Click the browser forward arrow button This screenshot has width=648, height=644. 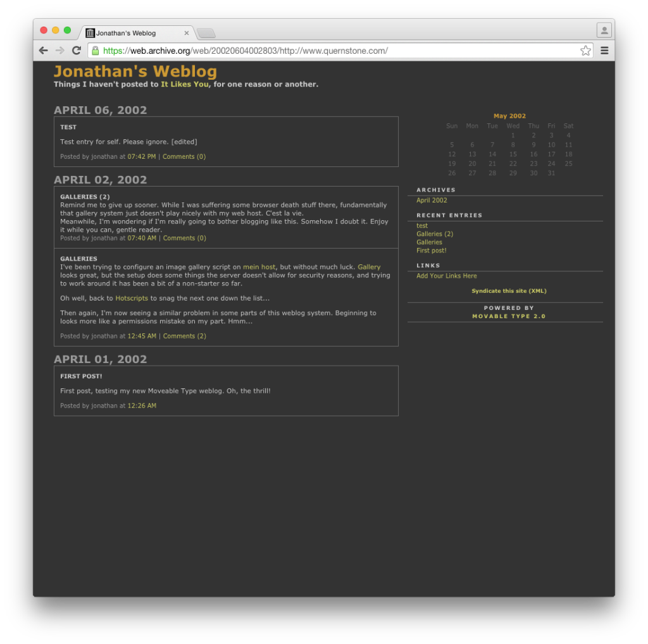(59, 51)
